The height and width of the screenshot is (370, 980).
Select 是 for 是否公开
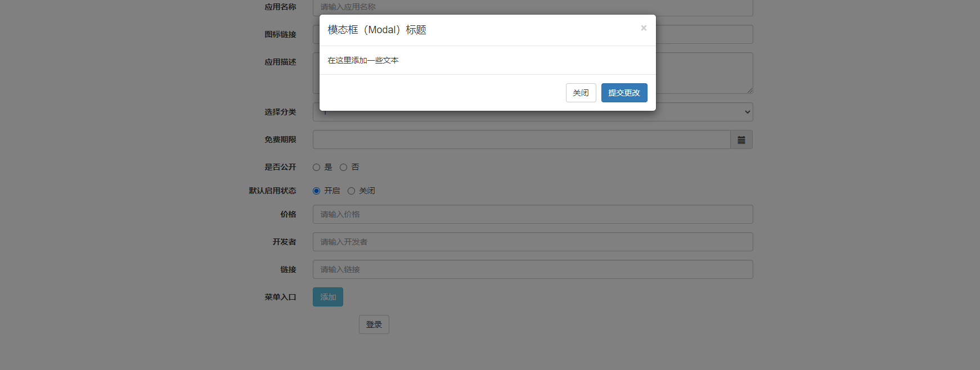pos(316,168)
